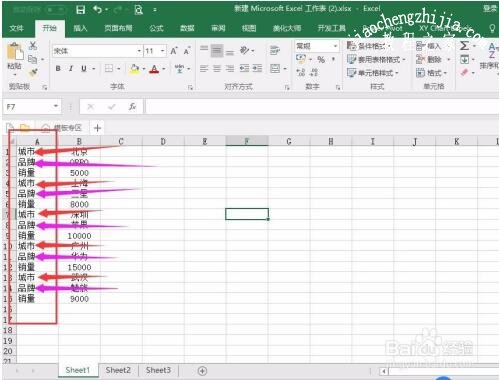The image size is (499, 380).
Task: Click the new tab plus button
Action: click(97, 128)
